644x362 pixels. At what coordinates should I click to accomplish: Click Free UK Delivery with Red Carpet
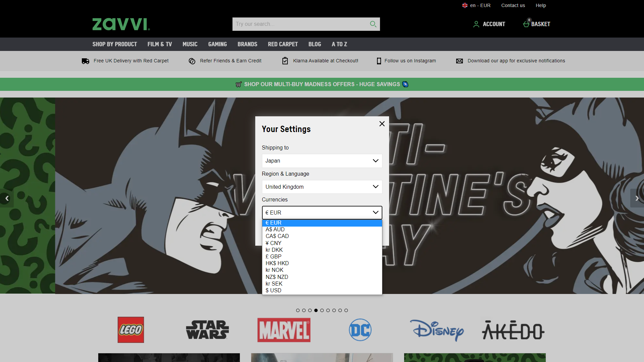coord(131,61)
